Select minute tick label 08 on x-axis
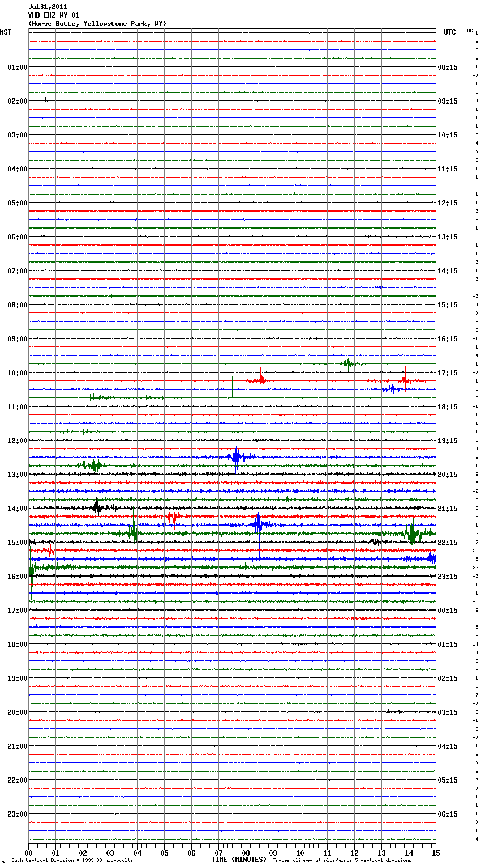This screenshot has height=868, width=481. [246, 853]
